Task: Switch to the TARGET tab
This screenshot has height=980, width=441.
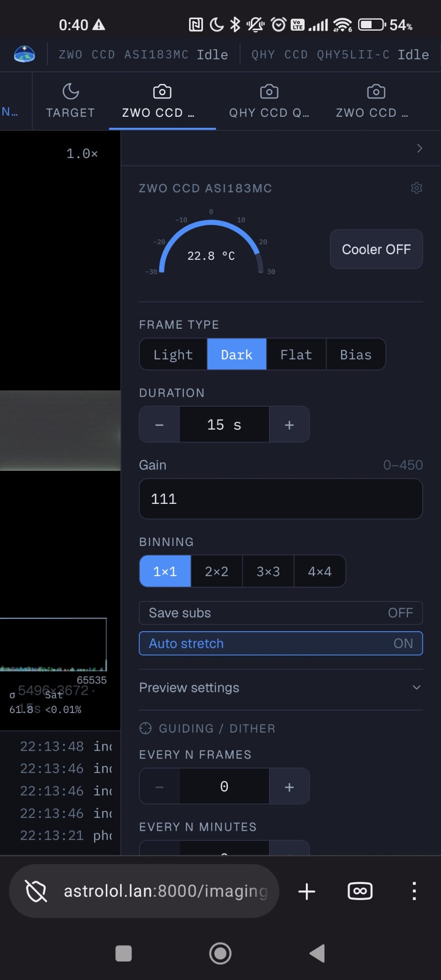Action: click(x=70, y=101)
